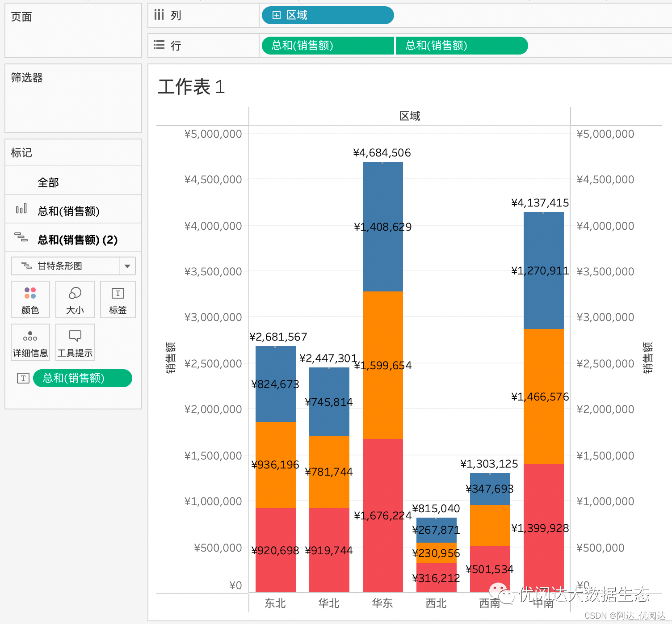The width and height of the screenshot is (672, 624).
Task: Click the 西北 axis label
Action: click(436, 603)
